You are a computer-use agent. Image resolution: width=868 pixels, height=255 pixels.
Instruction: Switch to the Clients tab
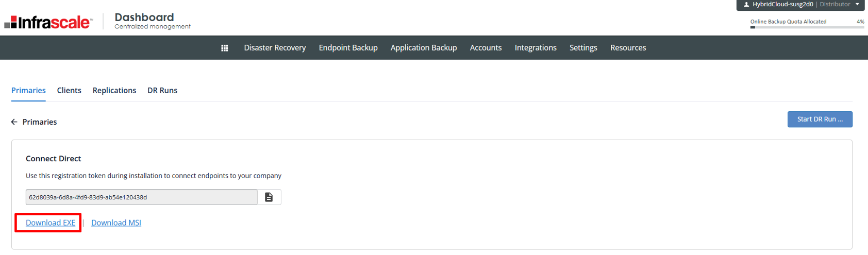(x=69, y=91)
